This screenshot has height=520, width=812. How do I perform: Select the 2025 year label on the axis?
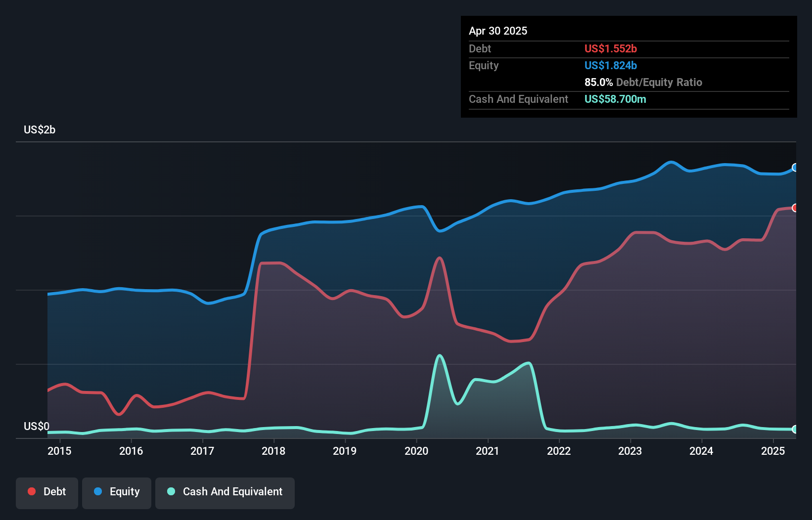tap(773, 451)
